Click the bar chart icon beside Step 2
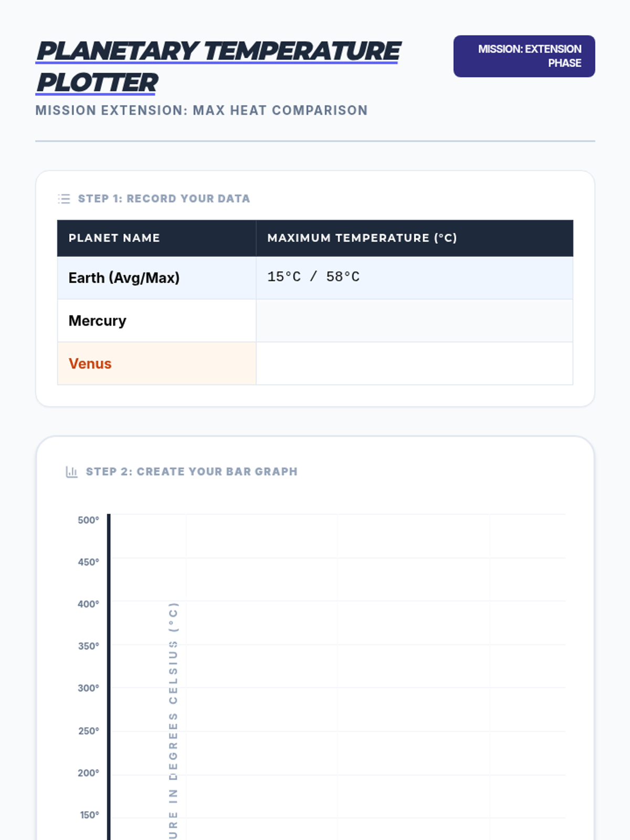This screenshot has height=840, width=630. click(x=71, y=471)
